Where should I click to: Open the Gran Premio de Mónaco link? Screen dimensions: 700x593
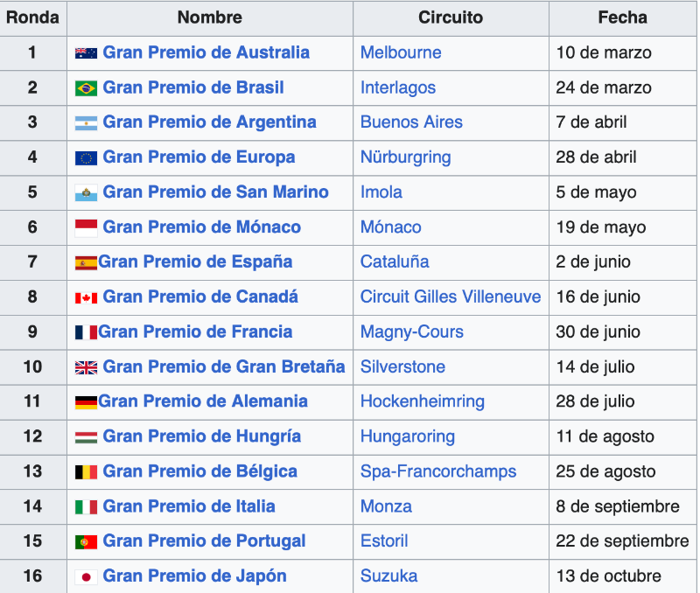[202, 227]
